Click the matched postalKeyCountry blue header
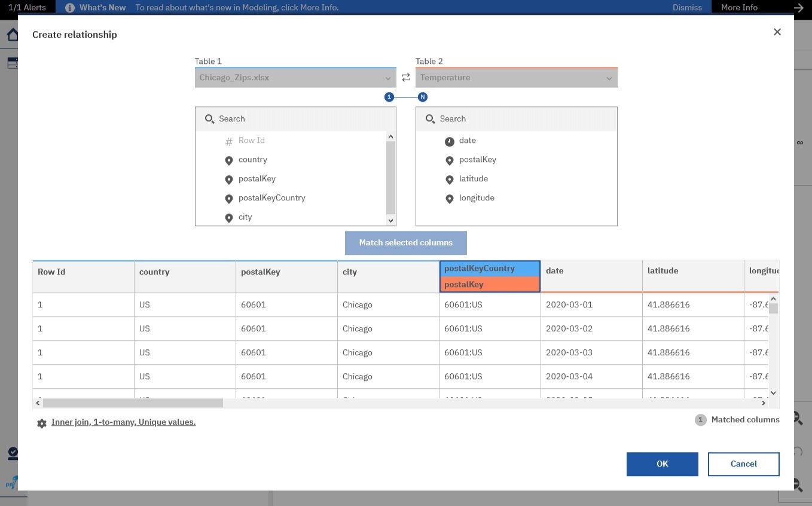 click(x=490, y=269)
